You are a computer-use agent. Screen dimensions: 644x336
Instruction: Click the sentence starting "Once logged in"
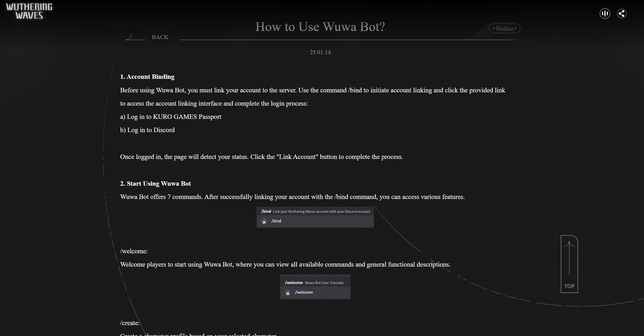(x=262, y=157)
